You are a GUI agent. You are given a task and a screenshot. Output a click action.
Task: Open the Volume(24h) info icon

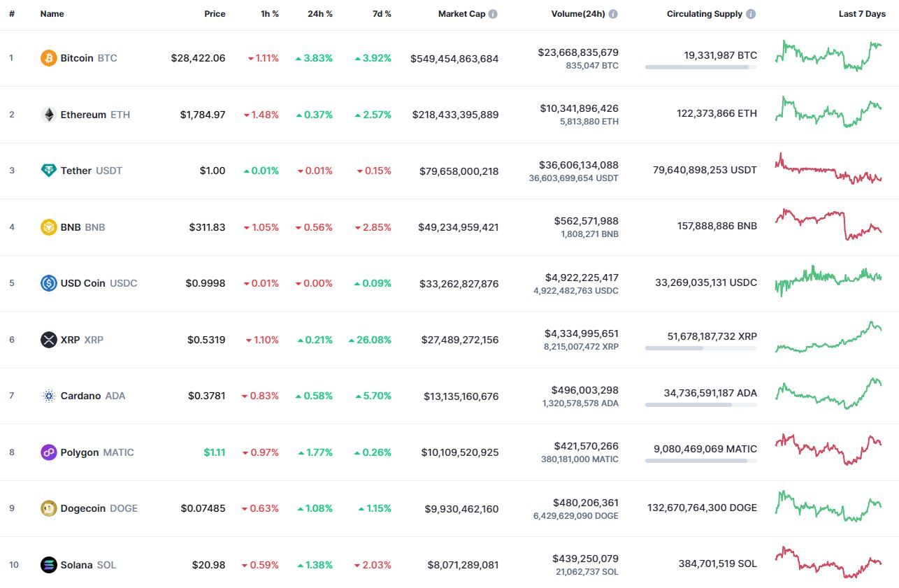613,14
